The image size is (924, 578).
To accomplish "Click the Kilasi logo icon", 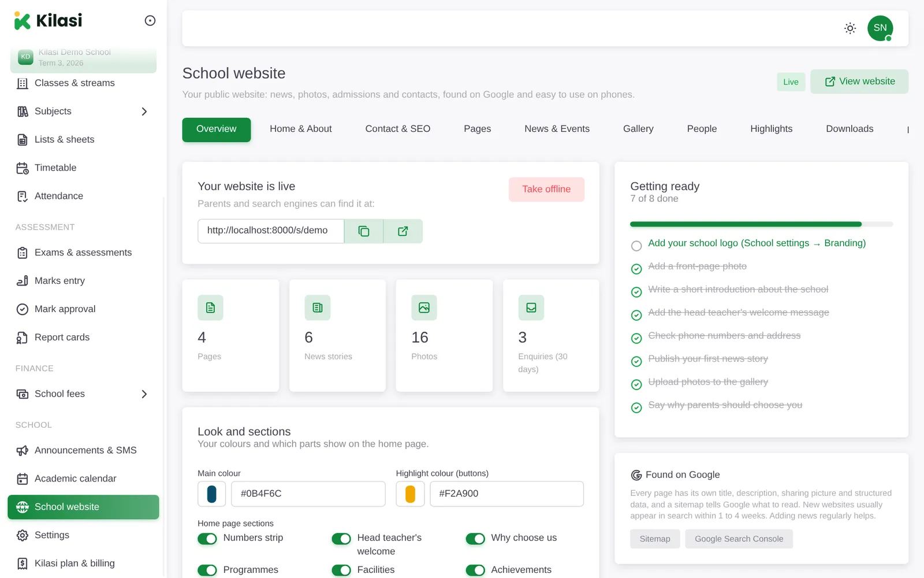I will click(x=22, y=21).
